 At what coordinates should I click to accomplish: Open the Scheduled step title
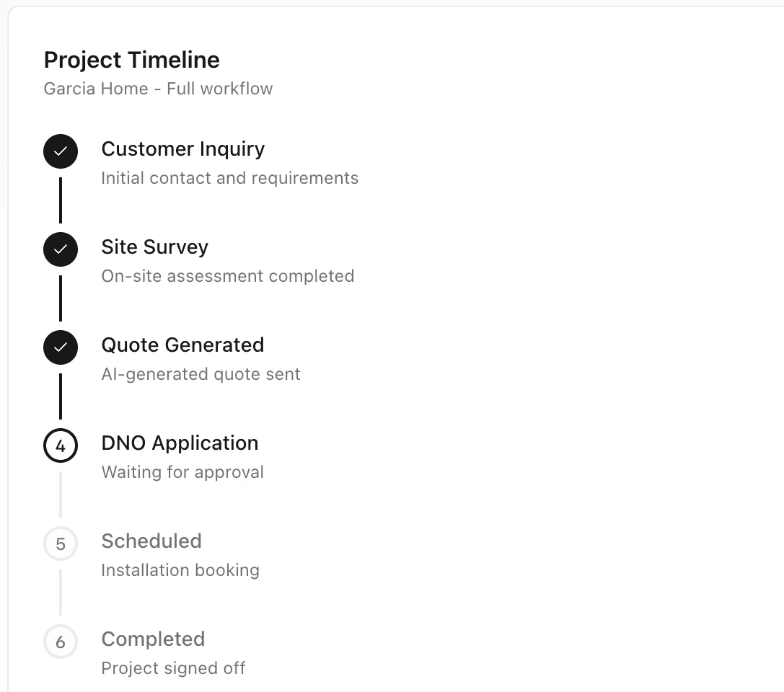[151, 541]
